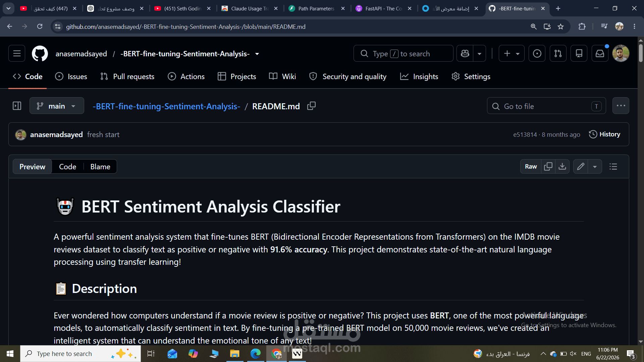The image size is (644, 362).
Task: Copy raw file contents
Action: pos(548,166)
